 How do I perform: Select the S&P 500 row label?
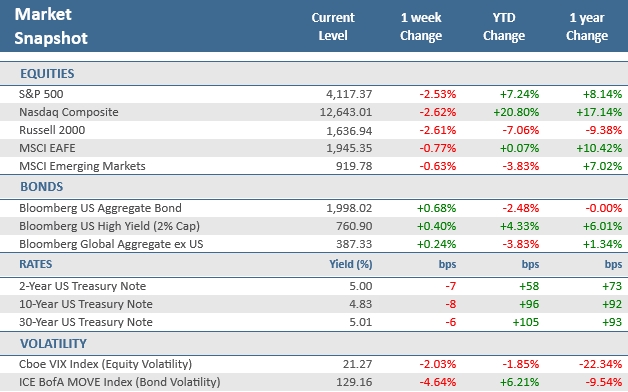[41, 94]
